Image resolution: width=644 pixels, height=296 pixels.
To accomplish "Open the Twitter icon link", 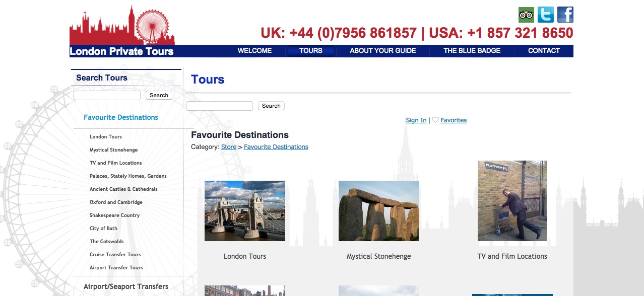I will click(x=546, y=15).
